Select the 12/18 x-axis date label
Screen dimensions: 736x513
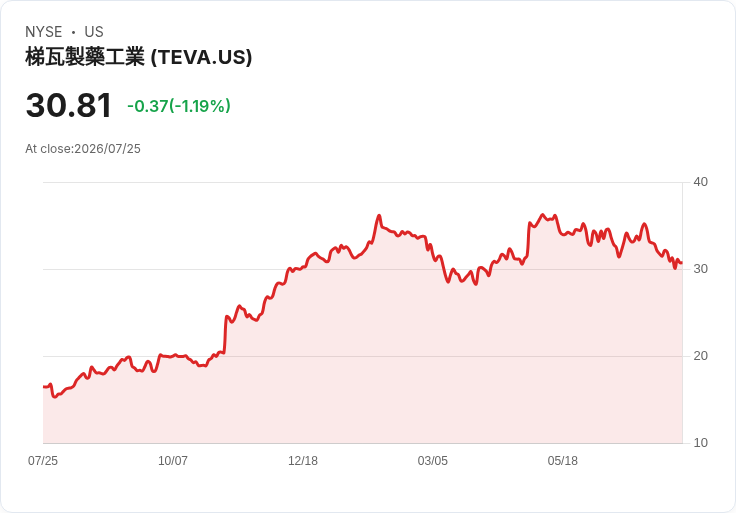point(303,460)
